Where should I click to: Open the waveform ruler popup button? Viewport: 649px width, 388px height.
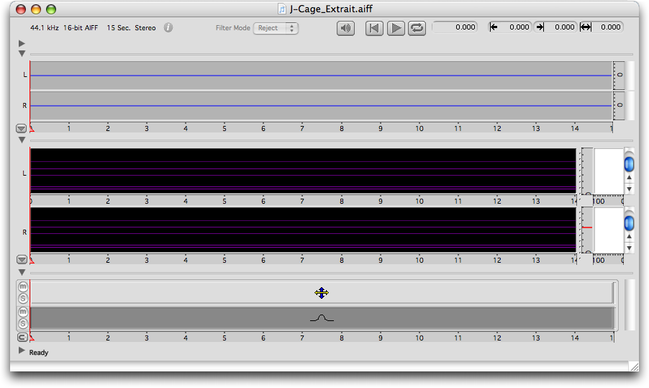22,128
